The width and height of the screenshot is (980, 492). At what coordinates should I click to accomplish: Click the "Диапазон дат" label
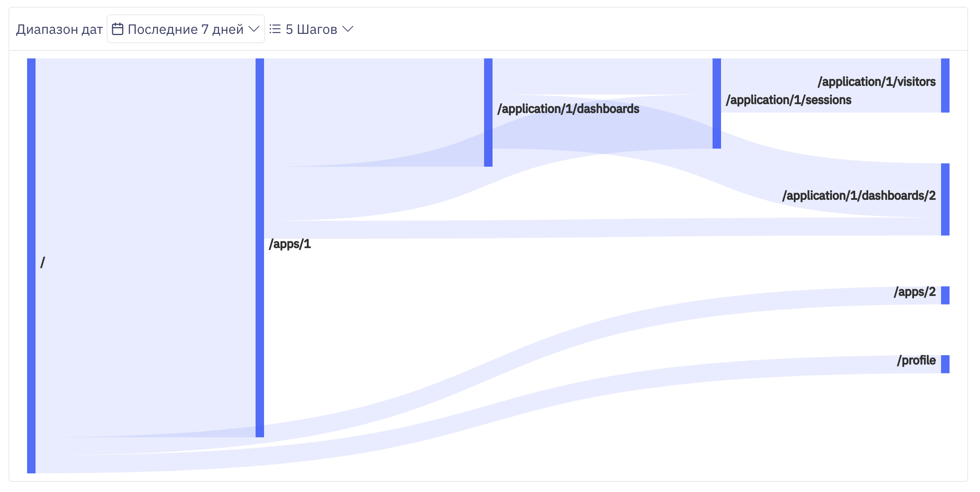59,29
